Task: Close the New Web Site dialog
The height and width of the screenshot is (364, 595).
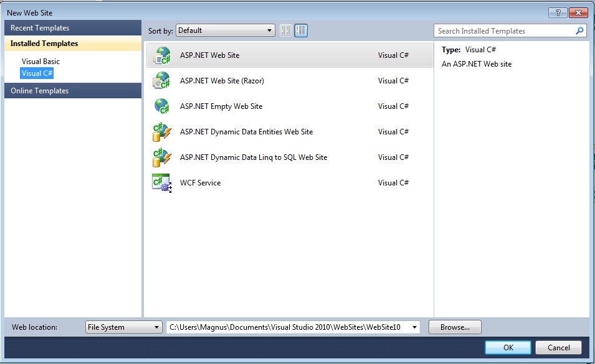Action: coord(578,12)
